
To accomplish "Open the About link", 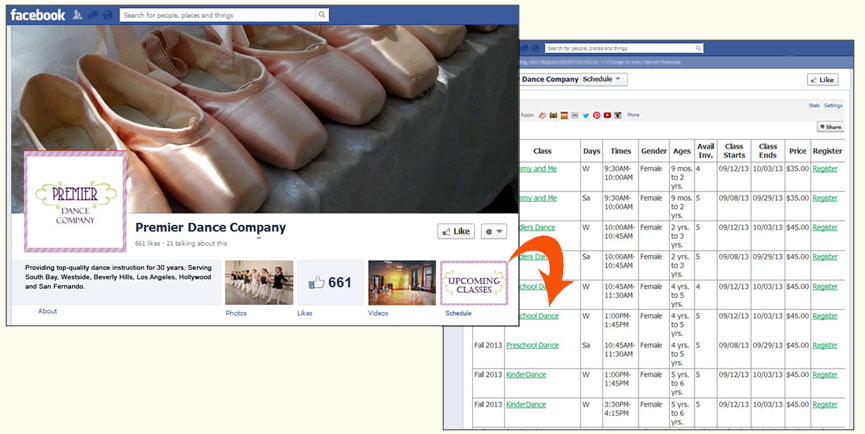I will [47, 311].
